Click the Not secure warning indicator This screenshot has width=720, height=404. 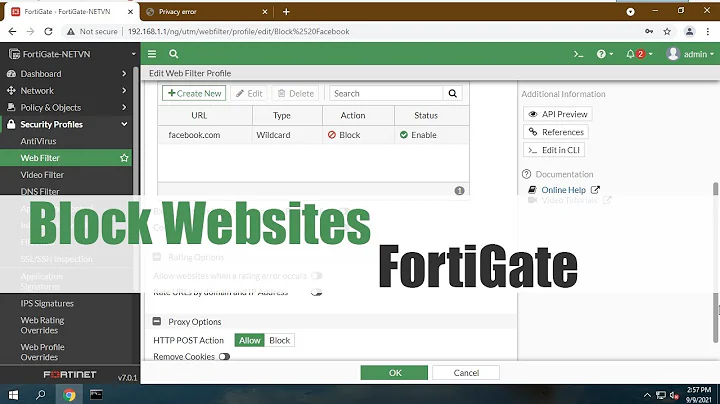tap(92, 31)
